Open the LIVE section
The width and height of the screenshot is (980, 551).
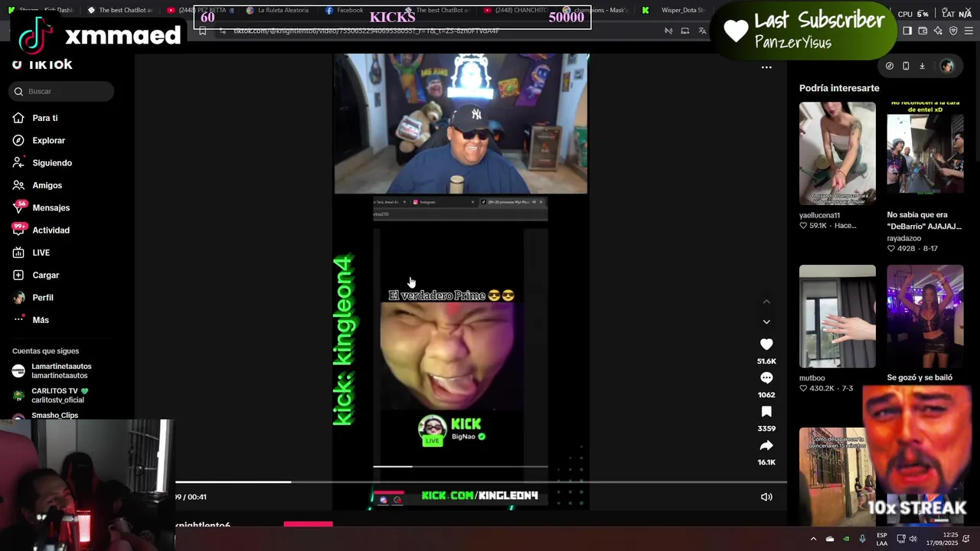(x=31, y=253)
